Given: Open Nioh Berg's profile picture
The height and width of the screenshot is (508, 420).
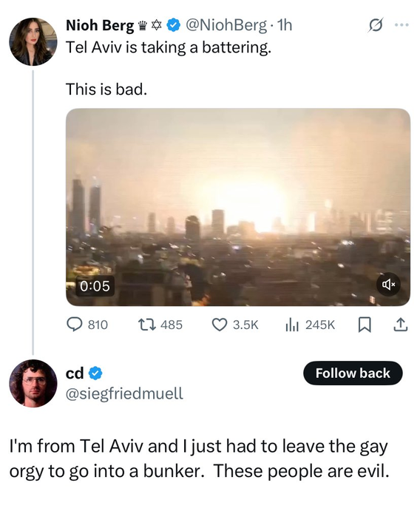Looking at the screenshot, I should coord(33,42).
